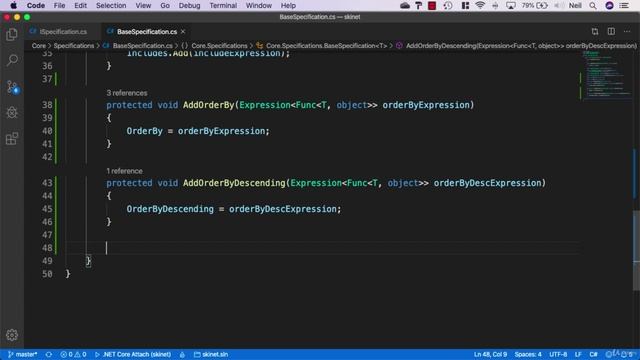Open the macOS Spotlight search icon
The image size is (640, 360).
(x=593, y=5)
